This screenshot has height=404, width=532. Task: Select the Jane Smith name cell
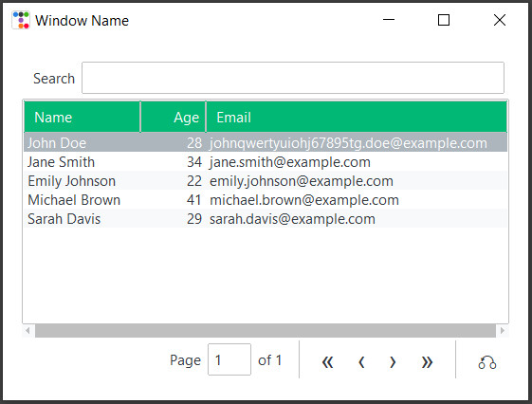click(x=83, y=162)
